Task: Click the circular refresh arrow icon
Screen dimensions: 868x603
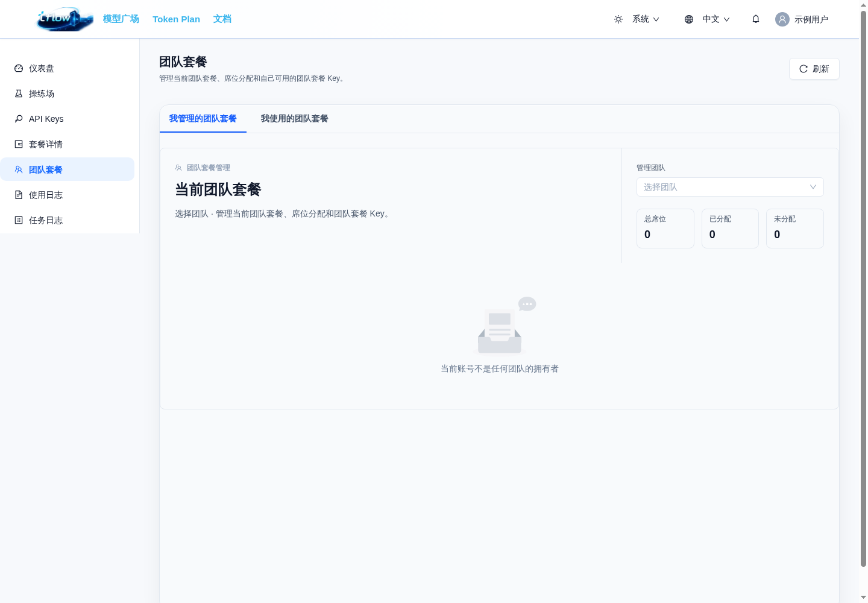Action: click(x=804, y=69)
